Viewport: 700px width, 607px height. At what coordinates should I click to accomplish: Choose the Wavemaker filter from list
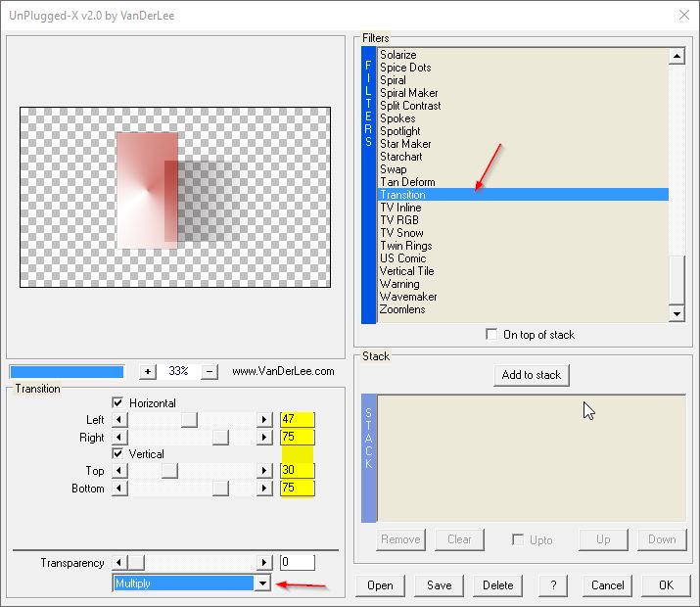[x=408, y=297]
